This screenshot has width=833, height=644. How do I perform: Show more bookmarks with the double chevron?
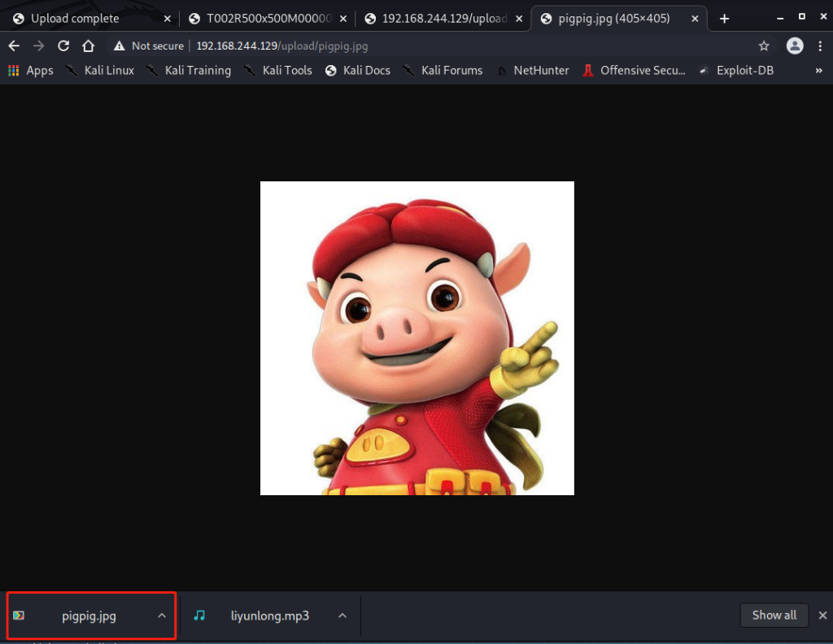pos(818,71)
